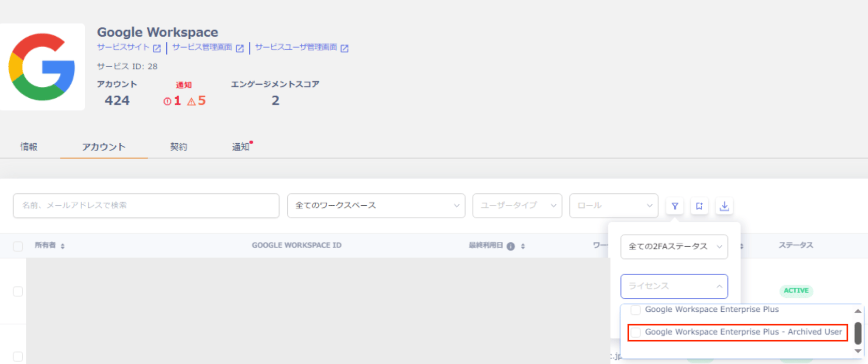
Task: Click the Google Workspace logo thumbnail
Action: (x=42, y=67)
